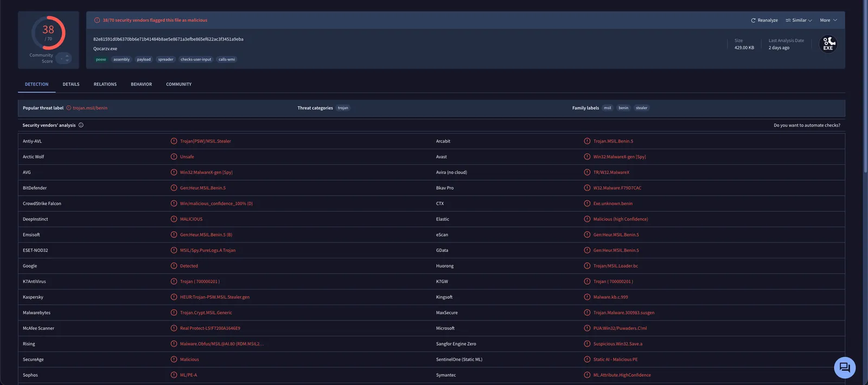Click warning icon in Avast row
This screenshot has height=385, width=868.
pos(587,157)
